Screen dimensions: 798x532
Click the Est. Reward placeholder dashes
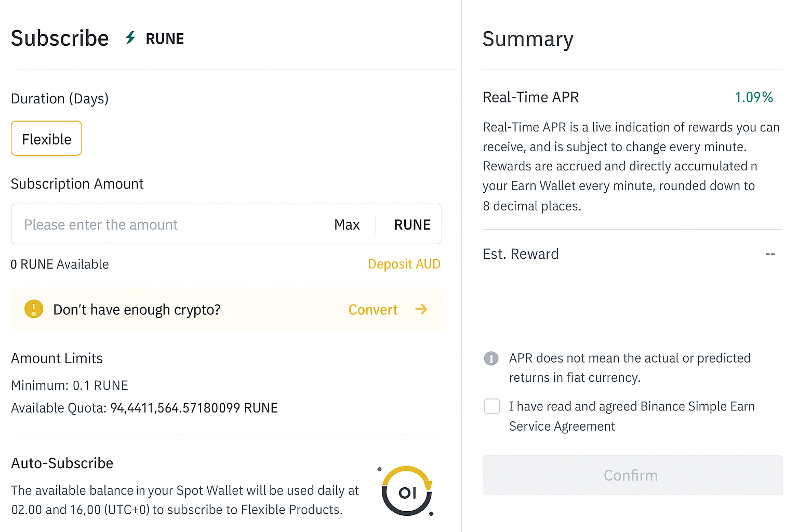pyautogui.click(x=770, y=254)
